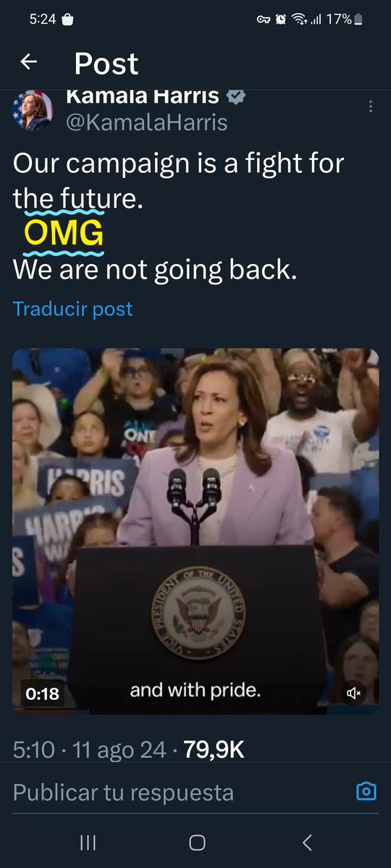This screenshot has width=391, height=868.
Task: Tap the Wi-Fi status icon
Action: (x=300, y=20)
